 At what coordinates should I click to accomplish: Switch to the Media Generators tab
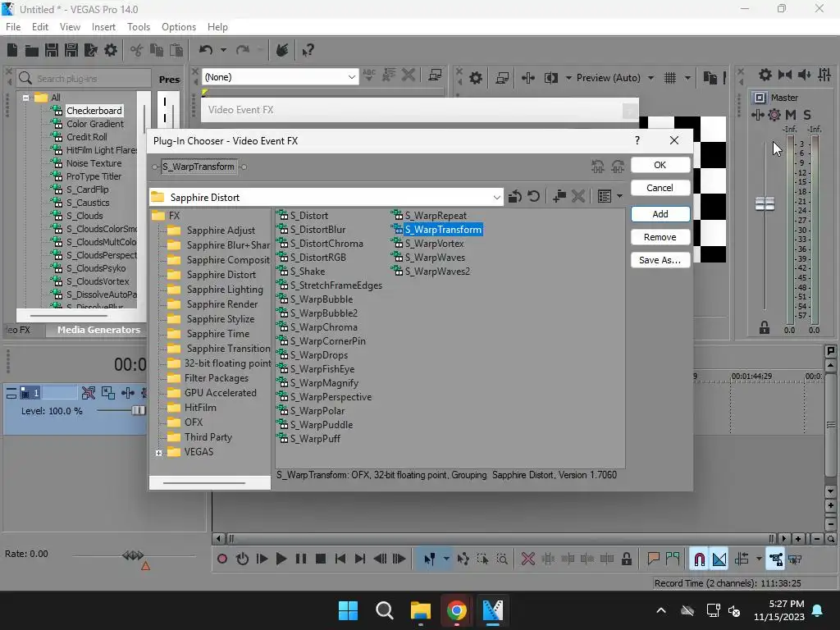tap(98, 330)
